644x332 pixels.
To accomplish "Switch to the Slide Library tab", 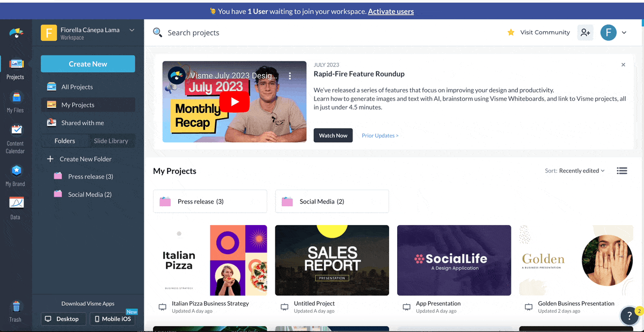I will coord(111,141).
